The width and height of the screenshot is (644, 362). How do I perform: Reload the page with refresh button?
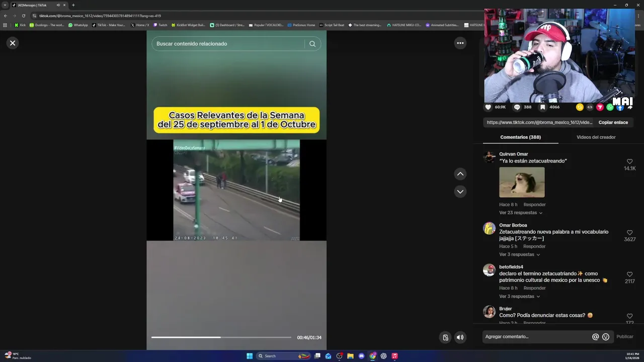pyautogui.click(x=23, y=16)
